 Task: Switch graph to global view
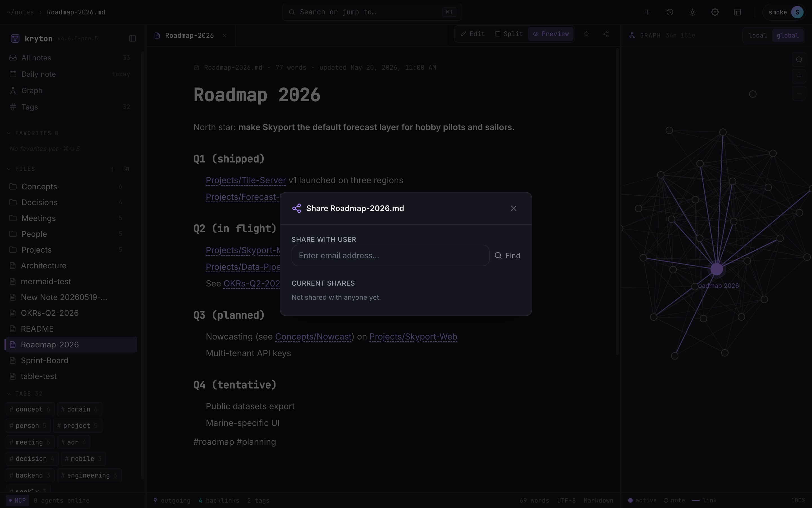(787, 36)
